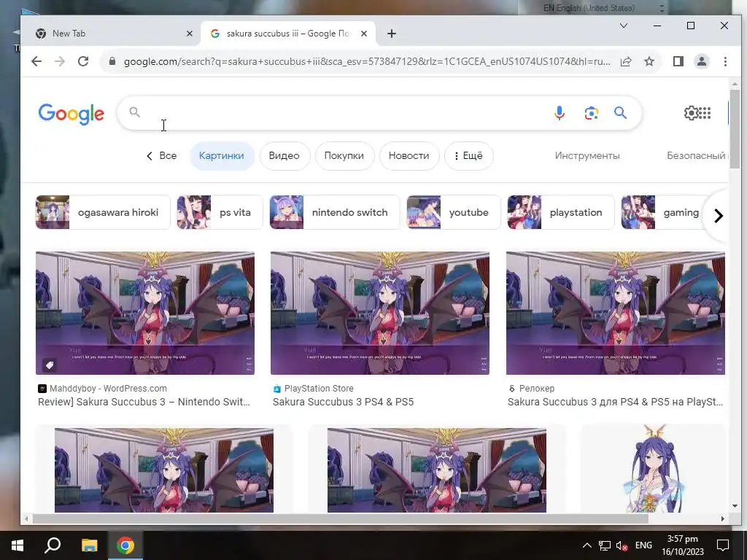Open Windows taskbar search
747x560 pixels.
tap(53, 545)
